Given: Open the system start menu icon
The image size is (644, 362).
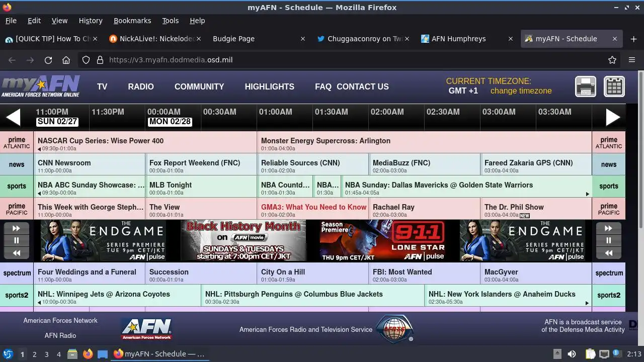Looking at the screenshot, I should [8, 354].
